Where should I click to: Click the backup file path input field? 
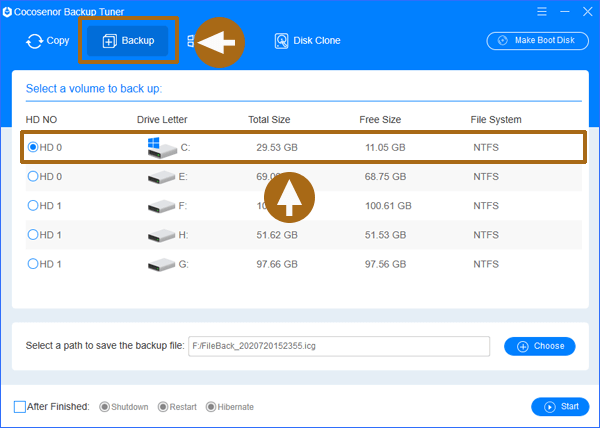point(339,346)
